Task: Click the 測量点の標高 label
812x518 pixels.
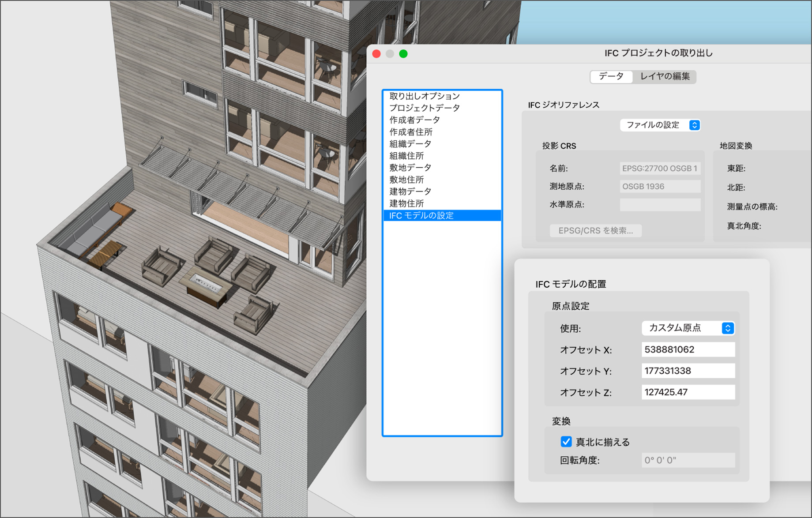Action: 752,206
